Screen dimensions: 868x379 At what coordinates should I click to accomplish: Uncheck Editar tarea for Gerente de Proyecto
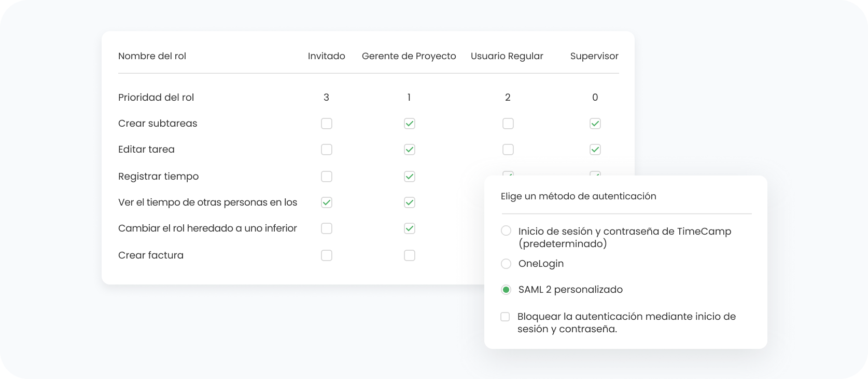(410, 150)
